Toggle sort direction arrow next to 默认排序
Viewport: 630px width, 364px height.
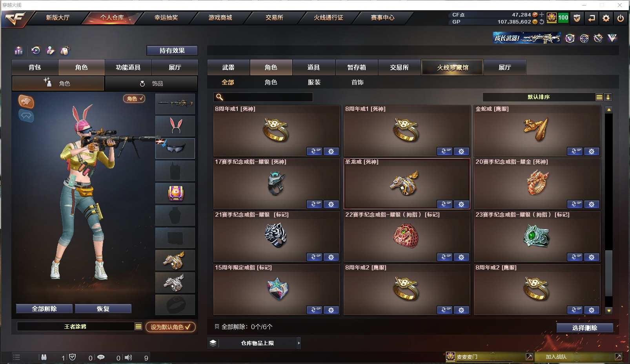608,97
